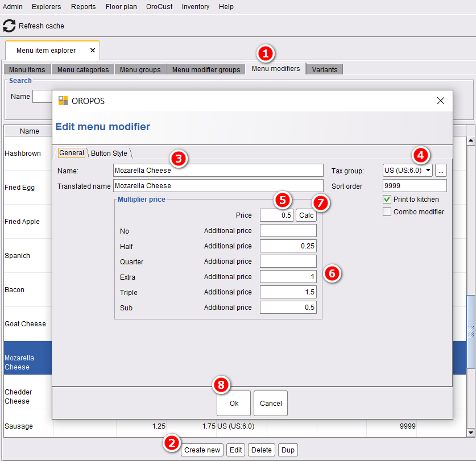The image size is (476, 461).
Task: Select the Fried Egg row
Action: (x=28, y=187)
